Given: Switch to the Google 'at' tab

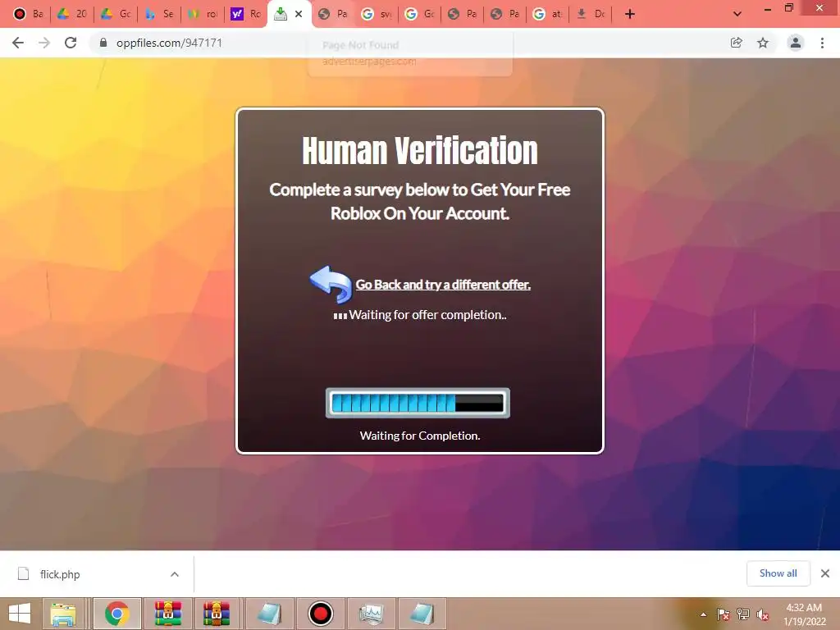Looking at the screenshot, I should tap(548, 14).
